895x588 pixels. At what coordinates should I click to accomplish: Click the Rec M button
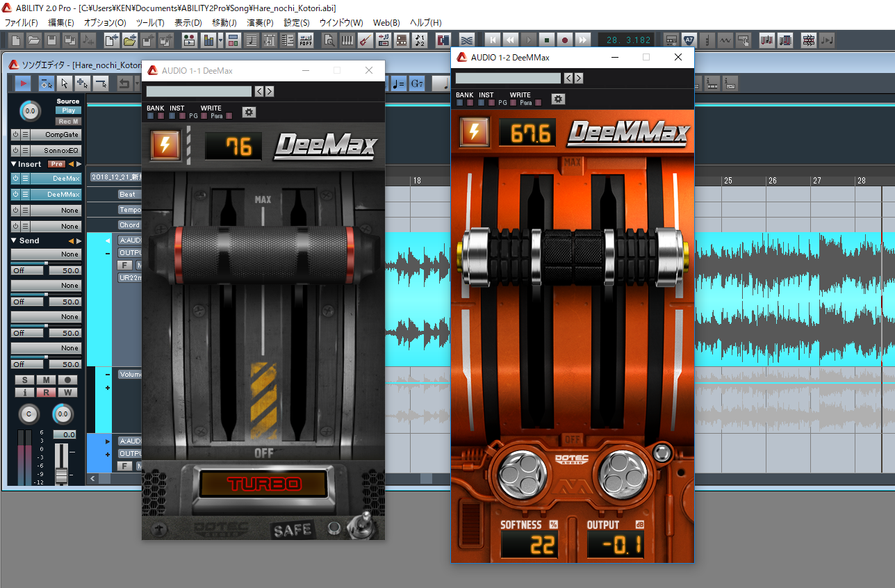coord(69,122)
